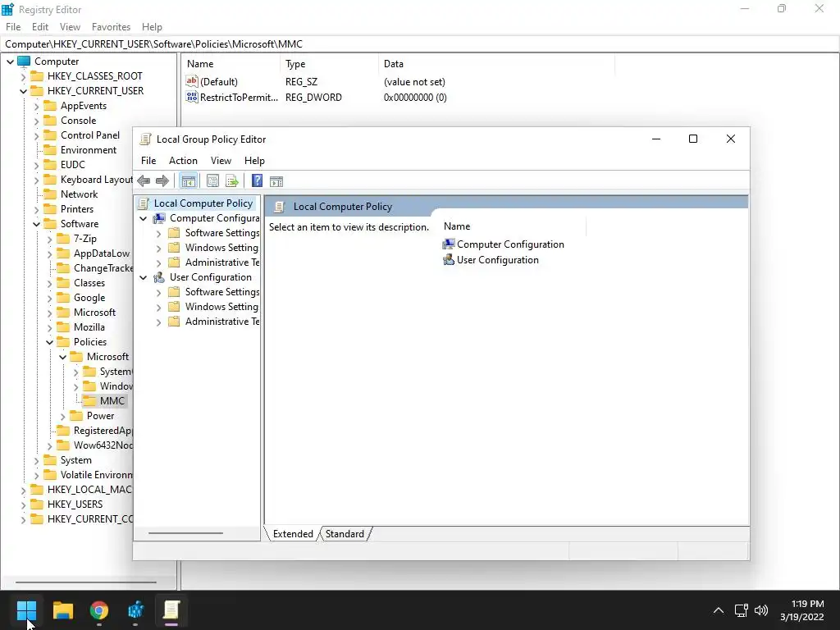Switch to the Extended tab
The height and width of the screenshot is (630, 840).
293,533
